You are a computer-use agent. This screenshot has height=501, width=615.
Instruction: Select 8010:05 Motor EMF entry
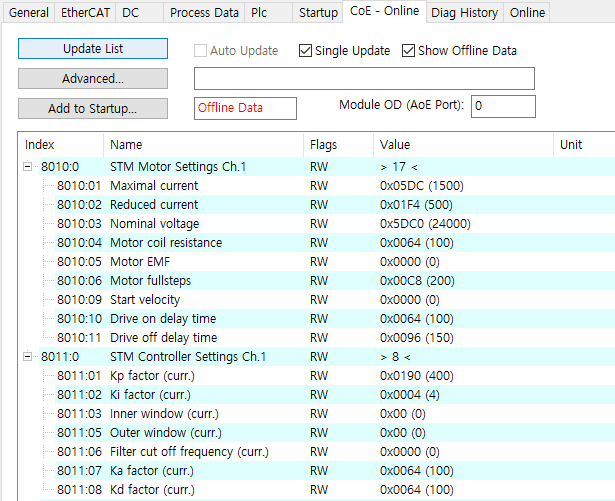click(335, 262)
